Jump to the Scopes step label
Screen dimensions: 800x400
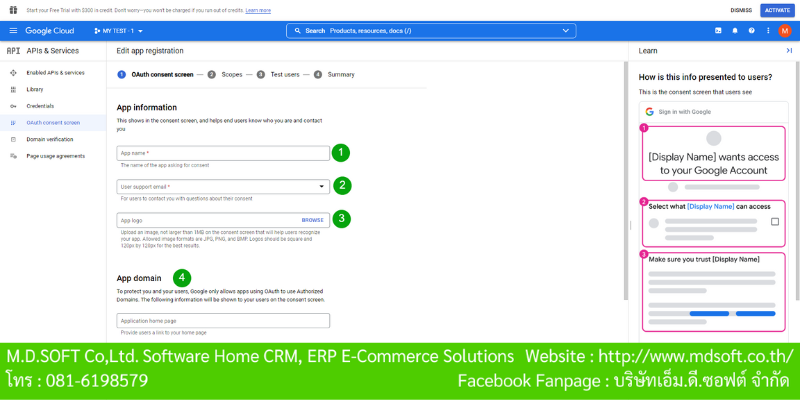click(232, 74)
